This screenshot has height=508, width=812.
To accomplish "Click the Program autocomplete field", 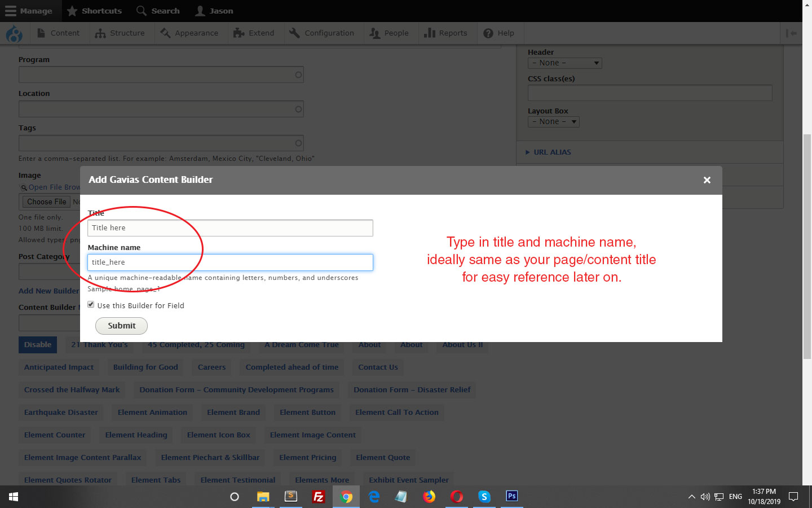I will [x=161, y=75].
